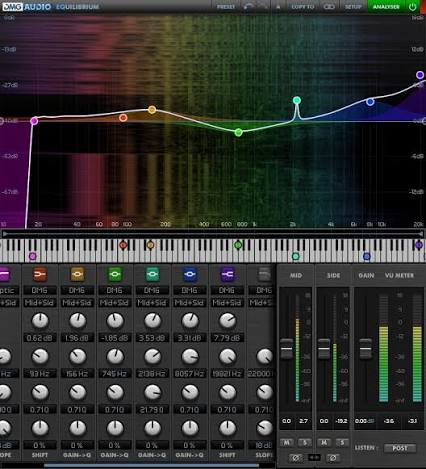Open the Mid+Sid channel dropdown for 156 Hz band
426x469 pixels.
pyautogui.click(x=77, y=303)
